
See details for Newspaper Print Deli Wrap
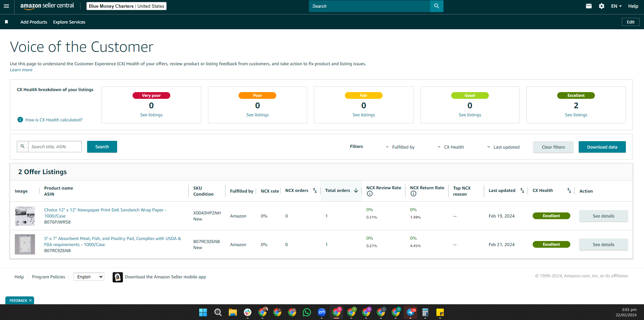click(x=603, y=216)
